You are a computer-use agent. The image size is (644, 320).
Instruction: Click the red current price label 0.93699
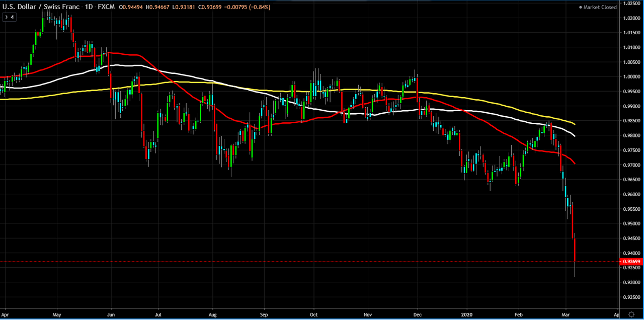pyautogui.click(x=631, y=262)
